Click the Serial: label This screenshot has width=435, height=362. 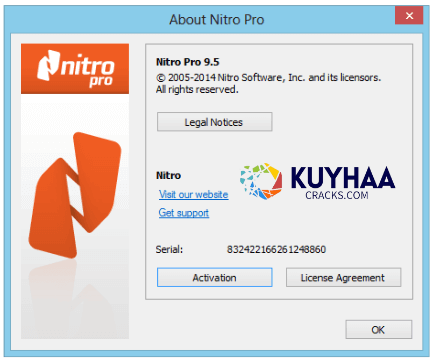pos(169,249)
